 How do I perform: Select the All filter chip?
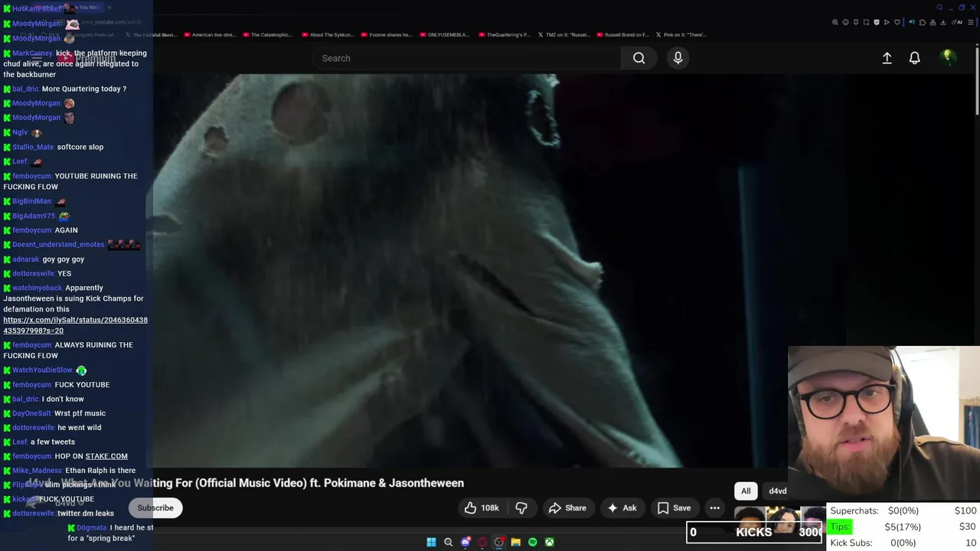[x=746, y=491]
